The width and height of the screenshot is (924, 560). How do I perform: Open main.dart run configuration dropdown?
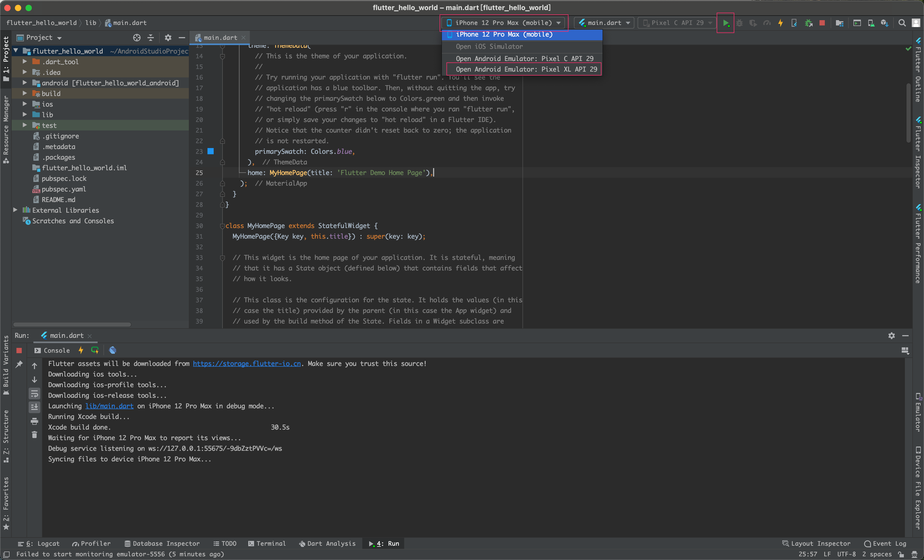[604, 23]
